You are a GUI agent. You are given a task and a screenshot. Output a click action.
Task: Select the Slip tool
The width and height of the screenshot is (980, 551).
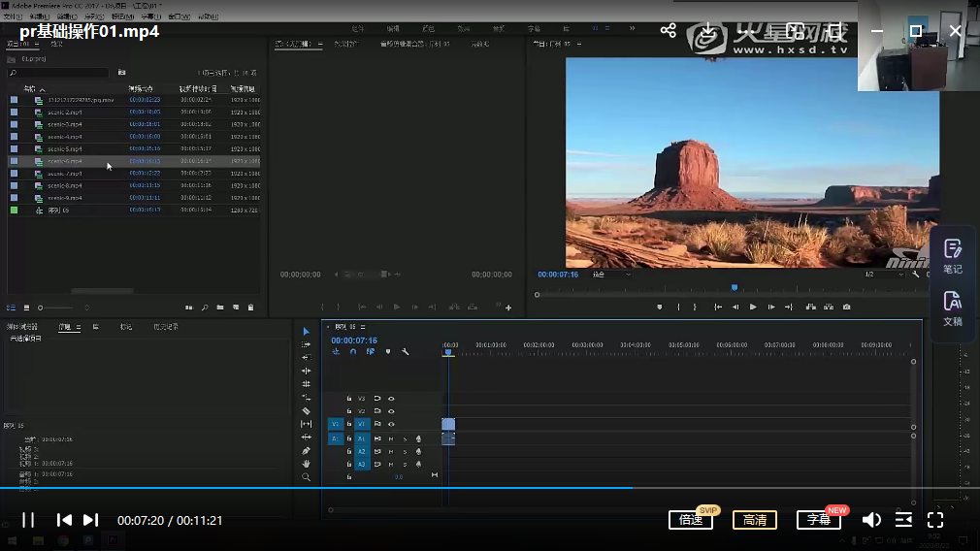306,424
